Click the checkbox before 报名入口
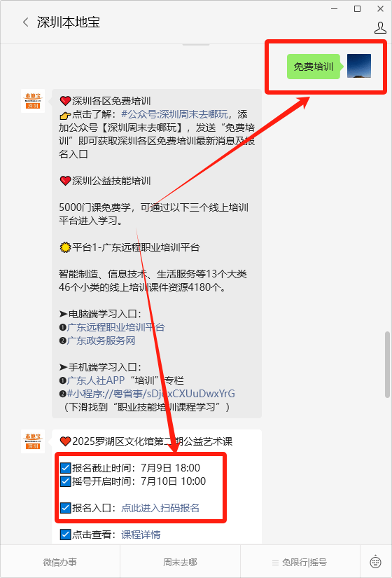 [x=65, y=508]
